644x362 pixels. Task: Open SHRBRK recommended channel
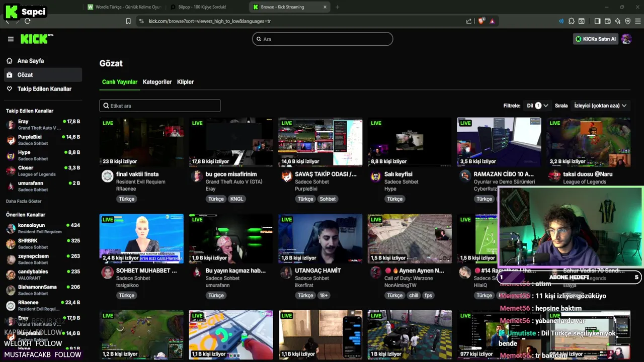[x=43, y=244]
